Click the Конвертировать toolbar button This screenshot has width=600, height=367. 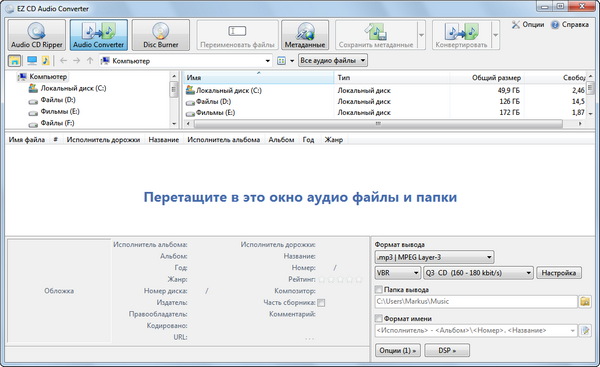click(x=461, y=35)
